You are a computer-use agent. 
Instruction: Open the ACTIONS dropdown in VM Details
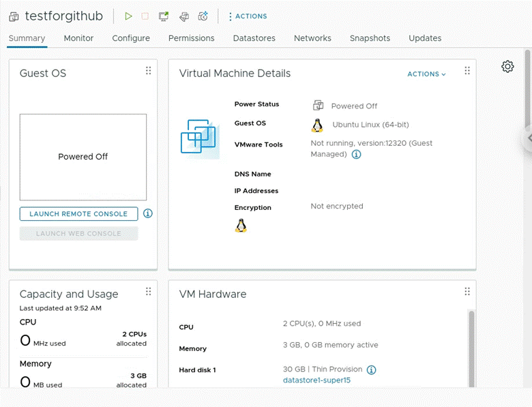[426, 74]
